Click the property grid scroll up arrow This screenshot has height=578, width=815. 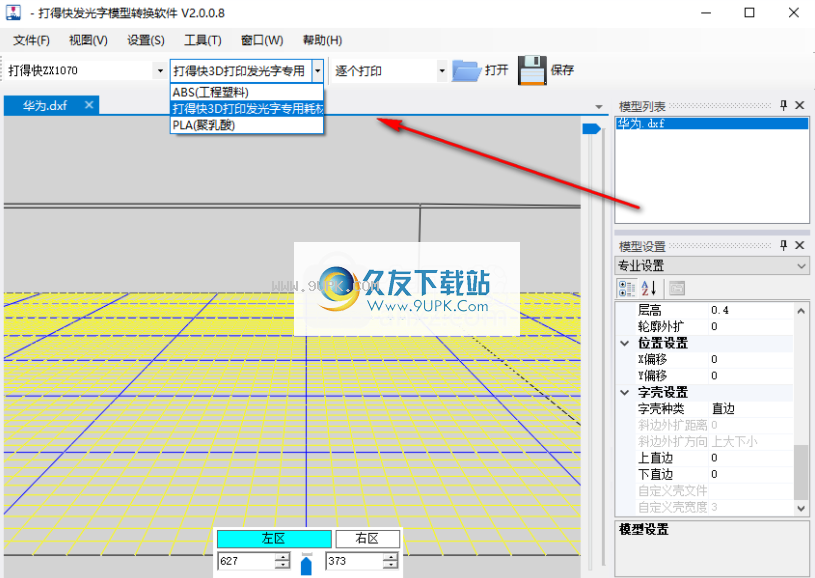click(x=801, y=311)
